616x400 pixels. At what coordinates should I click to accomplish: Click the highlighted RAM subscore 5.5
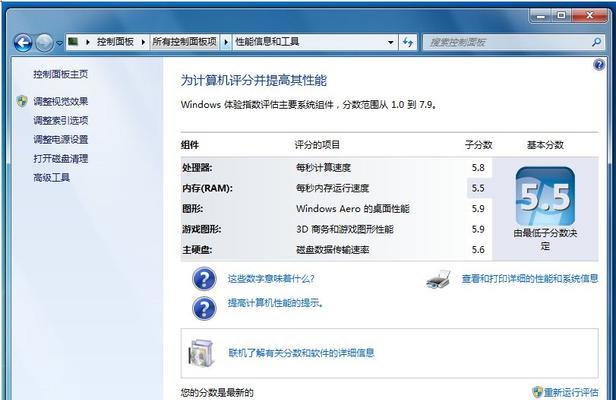(x=478, y=188)
